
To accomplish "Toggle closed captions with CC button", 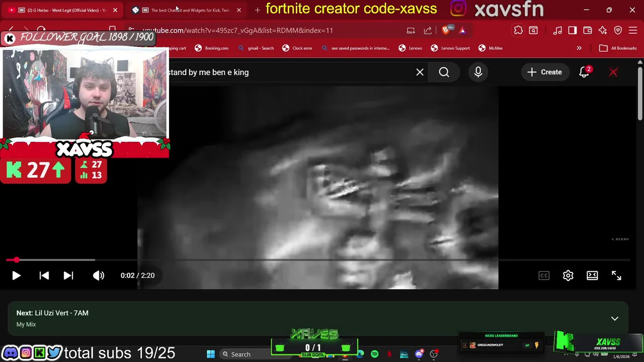I will coord(544,276).
